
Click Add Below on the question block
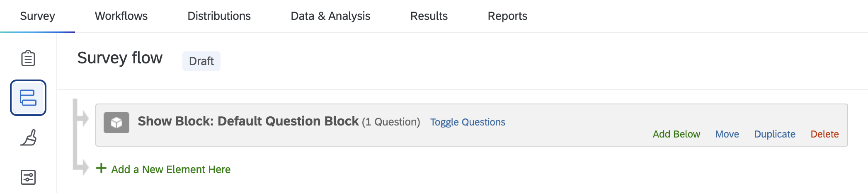[x=676, y=134]
